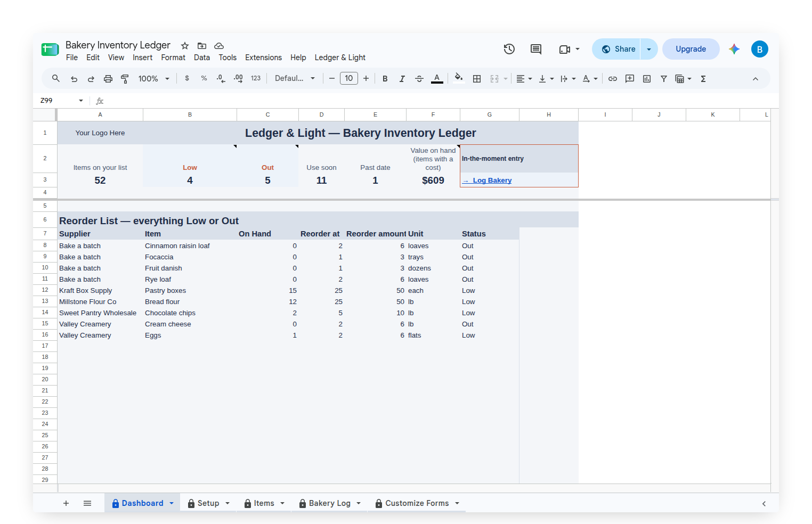Open the name box dropdown arrow
Image resolution: width=812 pixels, height=524 pixels.
click(x=81, y=101)
